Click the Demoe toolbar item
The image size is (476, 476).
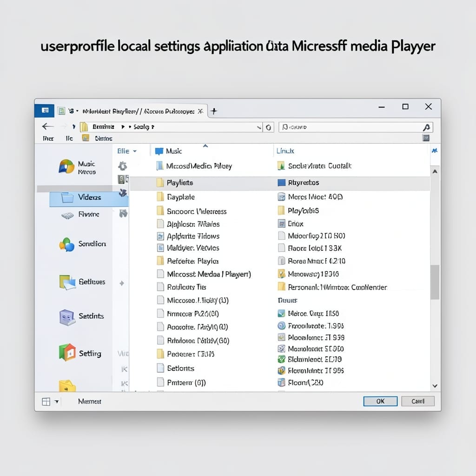tap(98, 139)
